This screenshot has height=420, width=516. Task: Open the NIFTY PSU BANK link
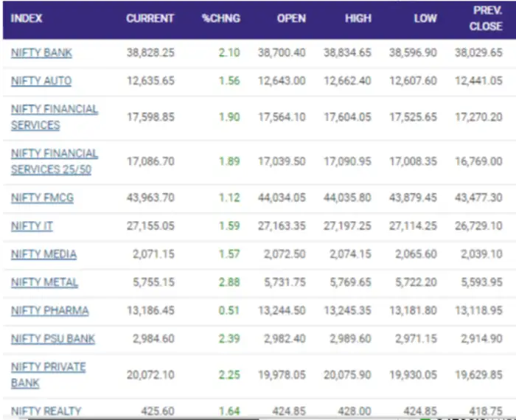[53, 339]
